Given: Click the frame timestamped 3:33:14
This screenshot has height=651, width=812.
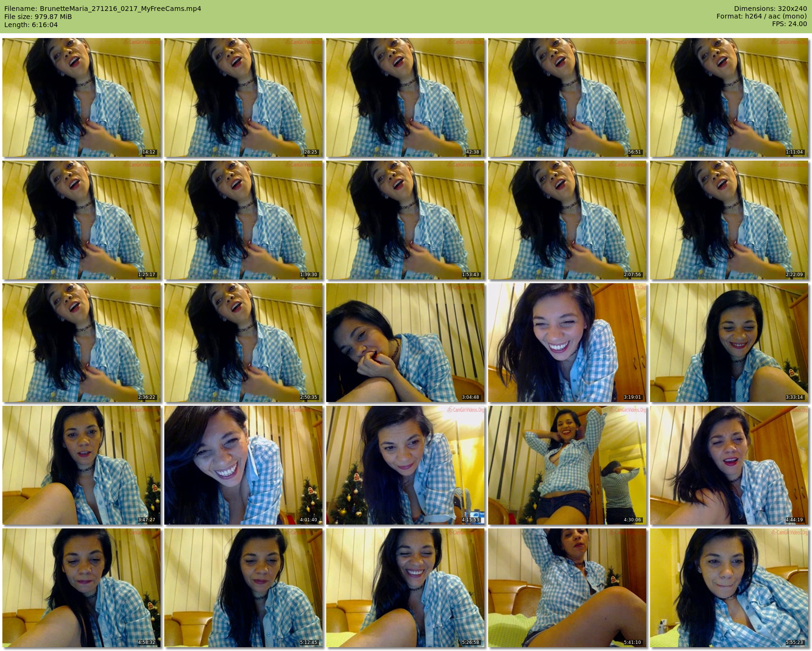Looking at the screenshot, I should [729, 343].
